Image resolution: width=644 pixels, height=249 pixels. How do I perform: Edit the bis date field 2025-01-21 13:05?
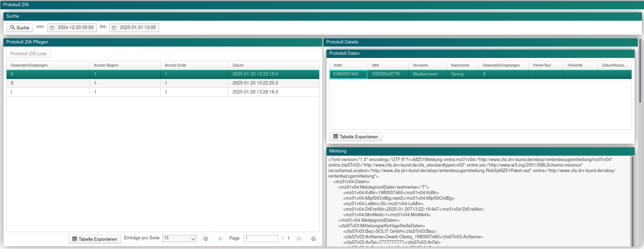coord(138,28)
